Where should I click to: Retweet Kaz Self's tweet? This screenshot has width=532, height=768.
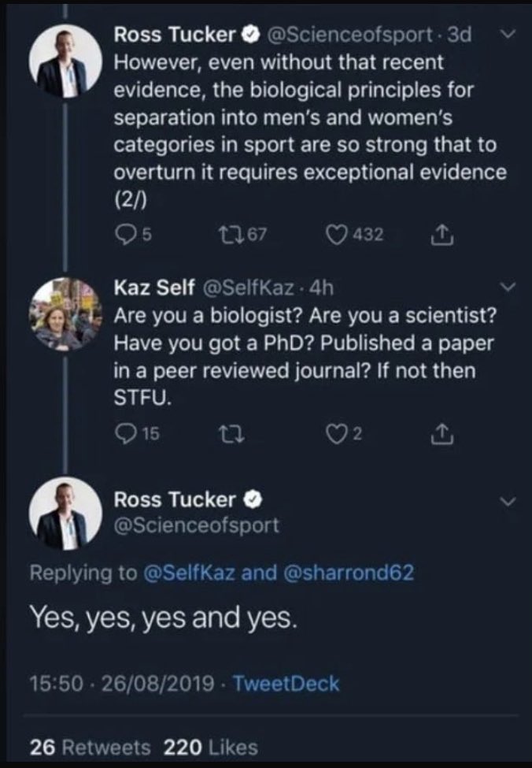point(232,434)
